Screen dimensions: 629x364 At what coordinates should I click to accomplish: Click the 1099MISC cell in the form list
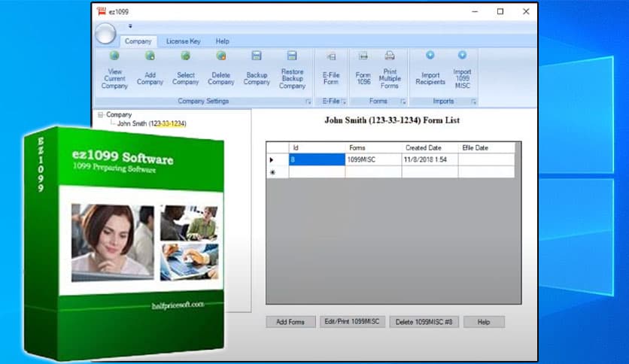(373, 159)
